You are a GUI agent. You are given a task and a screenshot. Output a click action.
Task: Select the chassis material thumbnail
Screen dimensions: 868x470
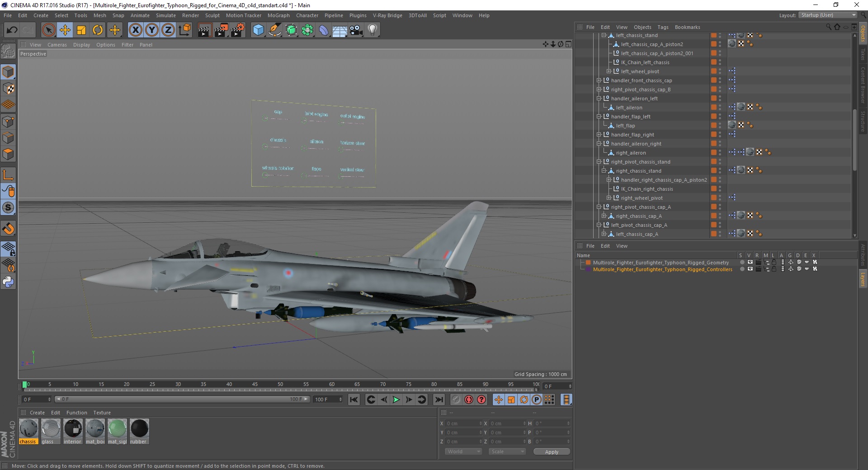(x=28, y=428)
